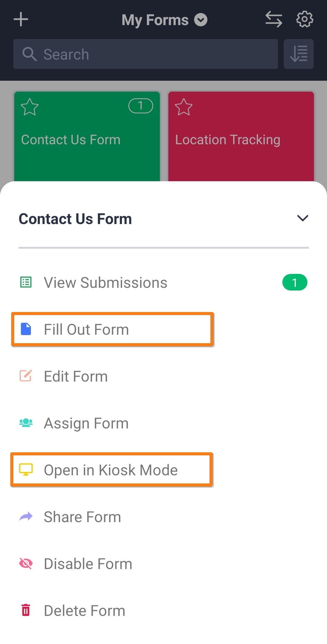The width and height of the screenshot is (327, 644).
Task: Choose Fill Out Form
Action: [x=87, y=330]
